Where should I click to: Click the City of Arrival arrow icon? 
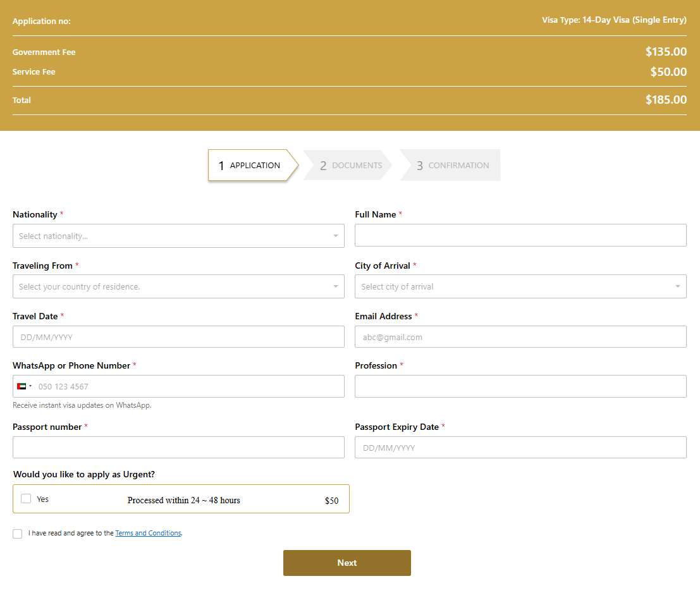[677, 286]
